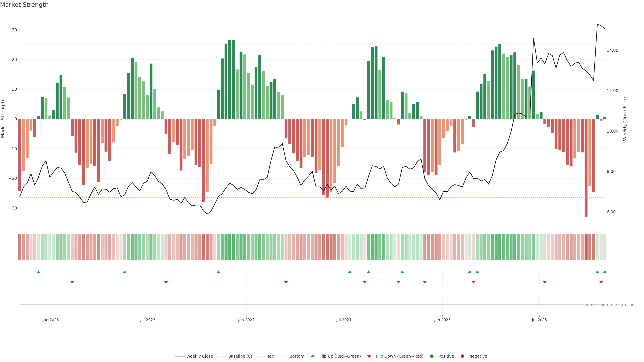Click the Negative red circle legend icon
The image size is (644, 362).
(462, 356)
